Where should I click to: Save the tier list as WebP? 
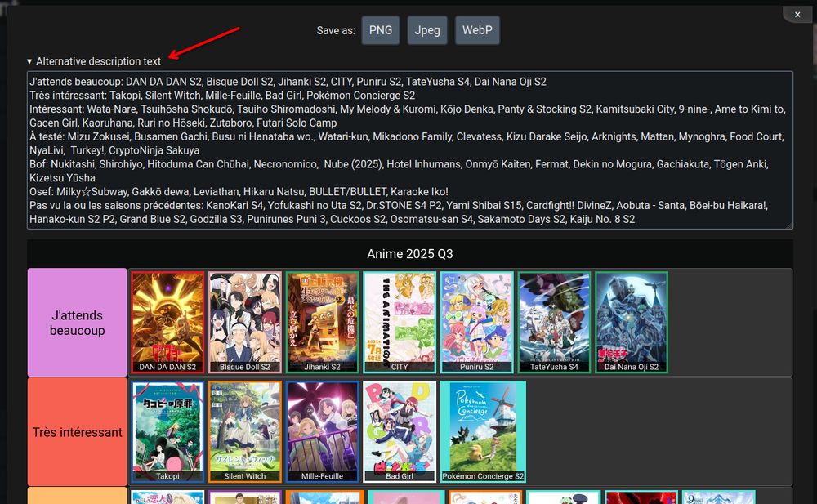point(477,30)
